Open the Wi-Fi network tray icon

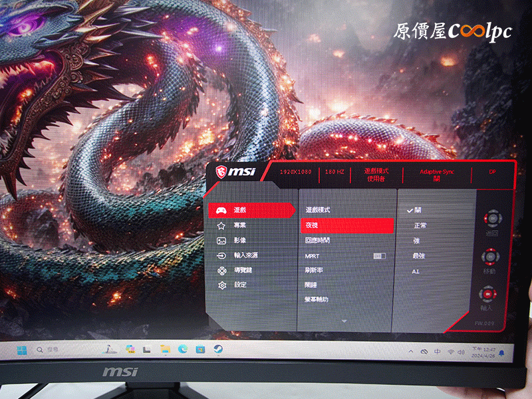[451, 352]
